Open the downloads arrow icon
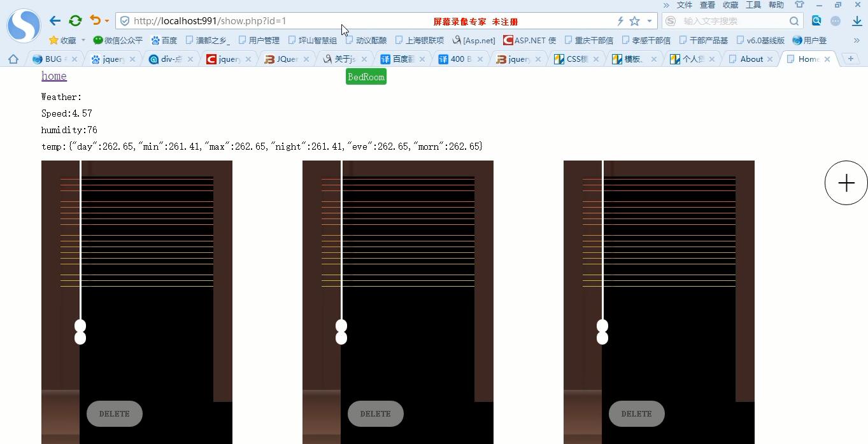 tap(857, 21)
